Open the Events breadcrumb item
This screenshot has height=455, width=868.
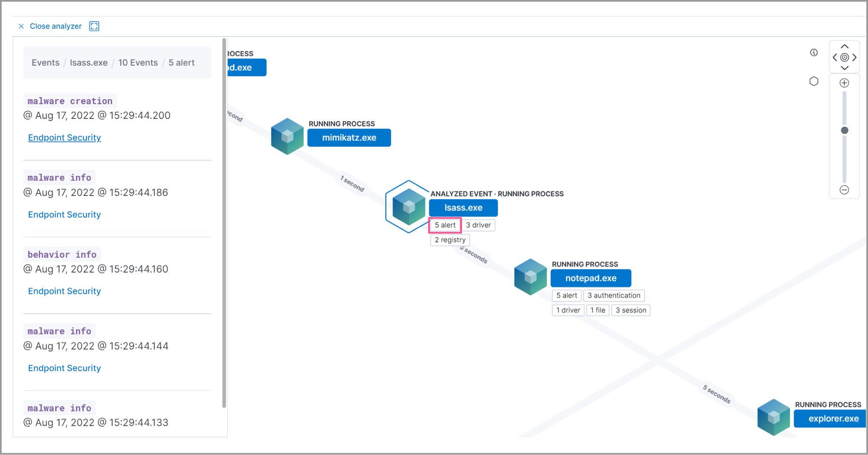pyautogui.click(x=45, y=62)
